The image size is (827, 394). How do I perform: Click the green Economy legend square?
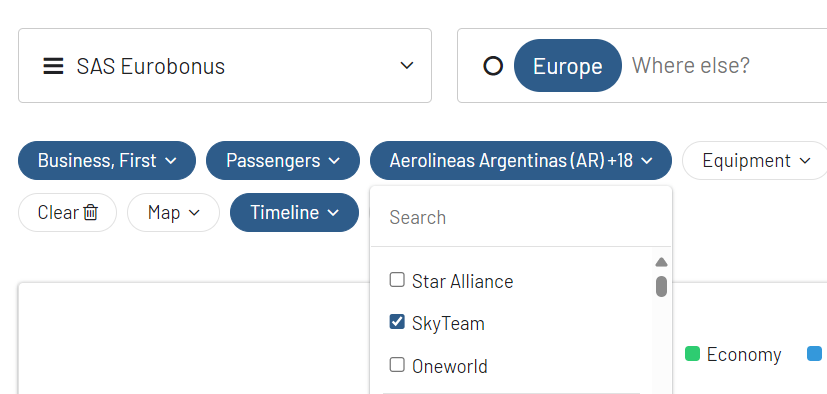click(x=692, y=354)
